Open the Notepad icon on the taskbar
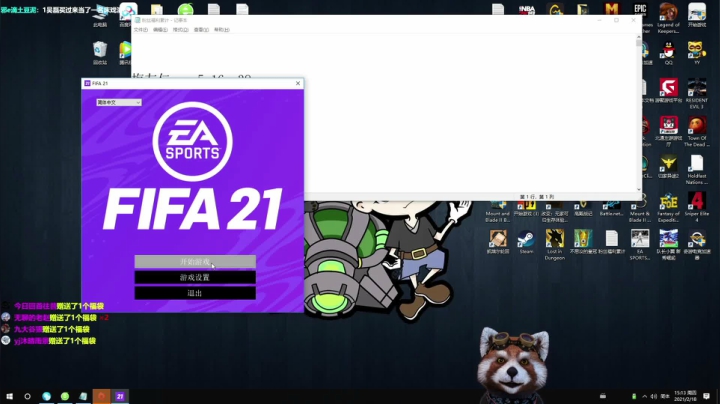The width and height of the screenshot is (720, 404). (x=83, y=396)
